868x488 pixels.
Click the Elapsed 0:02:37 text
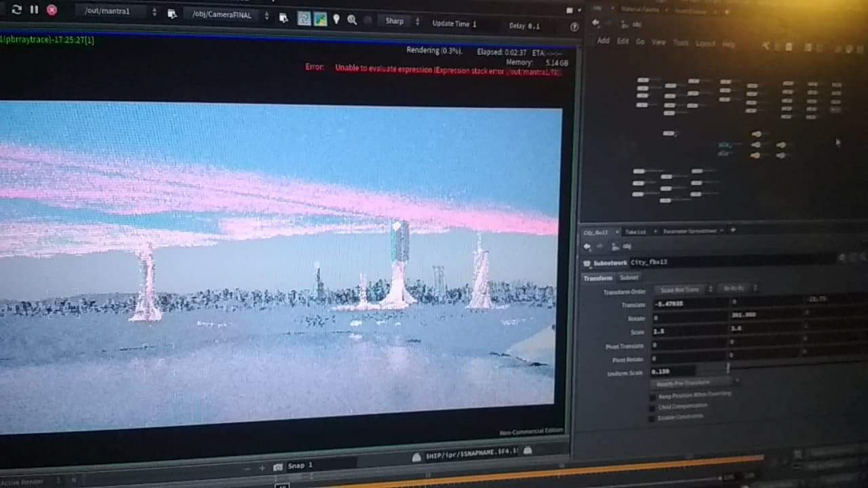coord(502,52)
